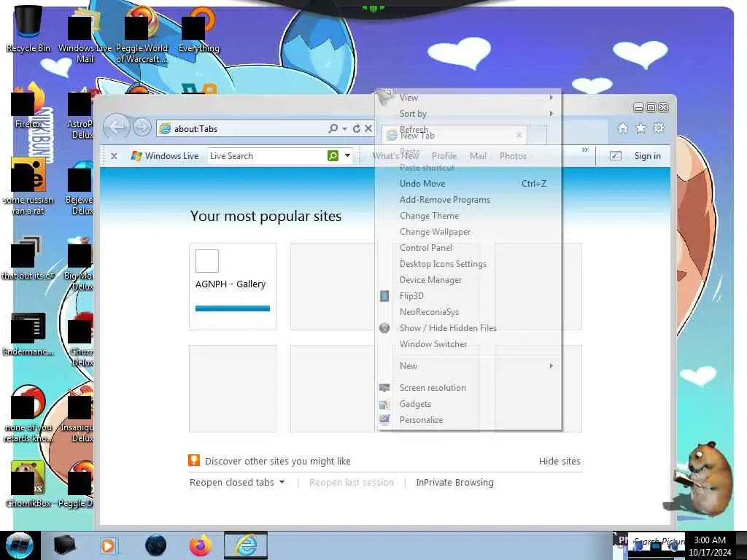Launch Flip3D from context menu
This screenshot has width=747, height=560.
click(x=468, y=296)
